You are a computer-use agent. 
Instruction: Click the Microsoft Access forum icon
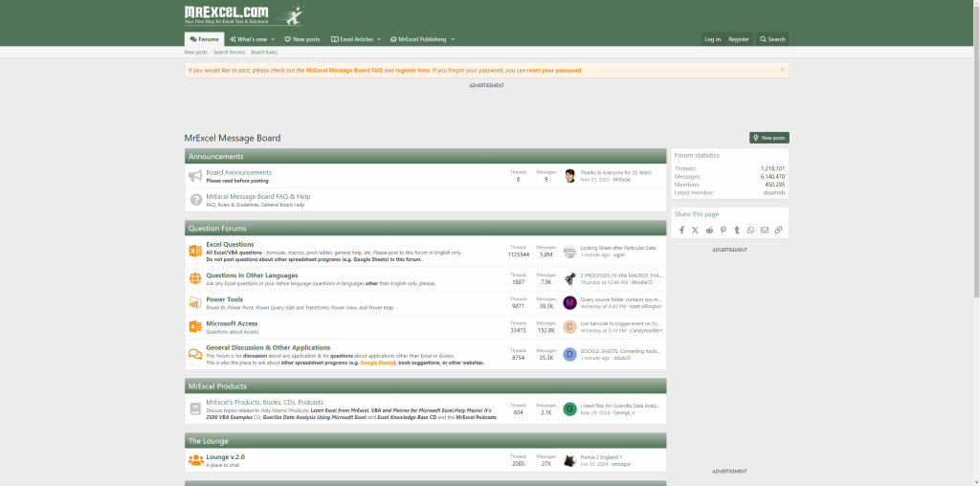coord(195,326)
